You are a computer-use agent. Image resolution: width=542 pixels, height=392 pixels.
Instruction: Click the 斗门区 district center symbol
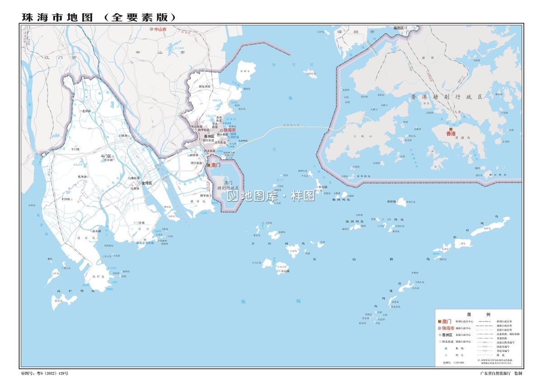(113, 156)
